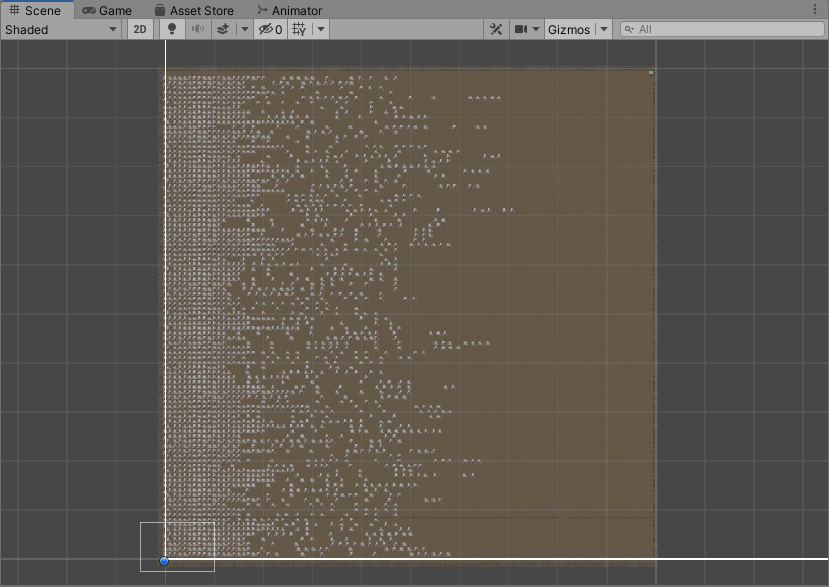The image size is (829, 587).
Task: Toggle 2D view mode
Action: (140, 30)
